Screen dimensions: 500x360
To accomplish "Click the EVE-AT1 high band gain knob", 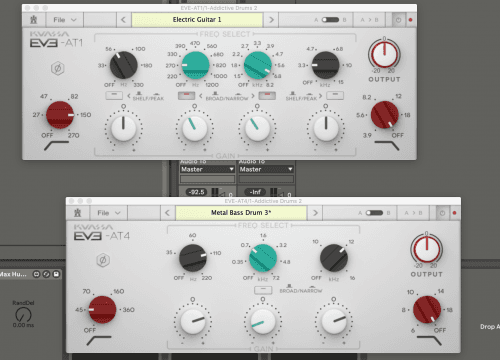I will (x=326, y=128).
